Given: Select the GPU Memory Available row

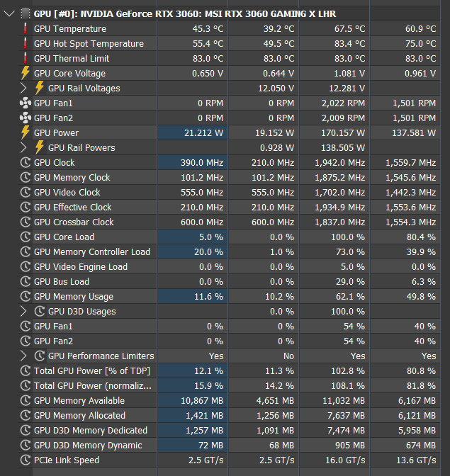Looking at the screenshot, I should coord(79,400).
